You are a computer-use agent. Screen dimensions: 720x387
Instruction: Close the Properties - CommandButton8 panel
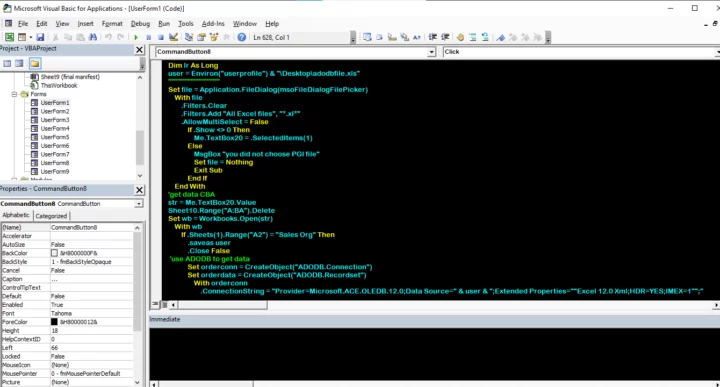[x=139, y=190]
